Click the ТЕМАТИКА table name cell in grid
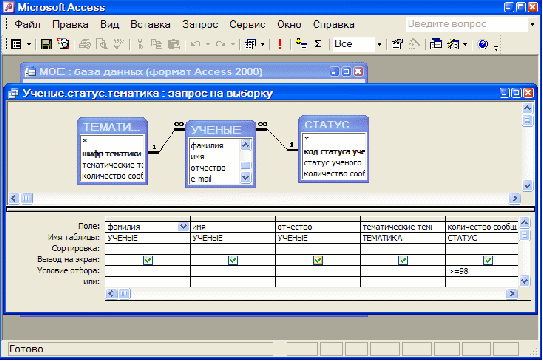The width and height of the screenshot is (543, 361). click(403, 238)
